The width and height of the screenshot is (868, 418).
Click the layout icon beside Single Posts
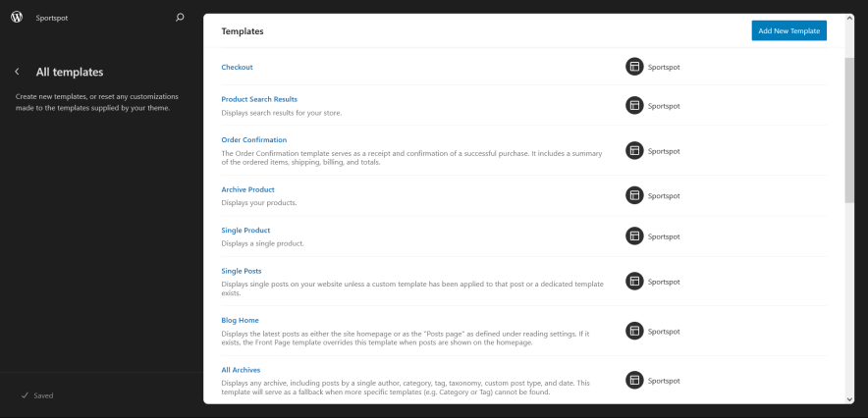coord(634,282)
